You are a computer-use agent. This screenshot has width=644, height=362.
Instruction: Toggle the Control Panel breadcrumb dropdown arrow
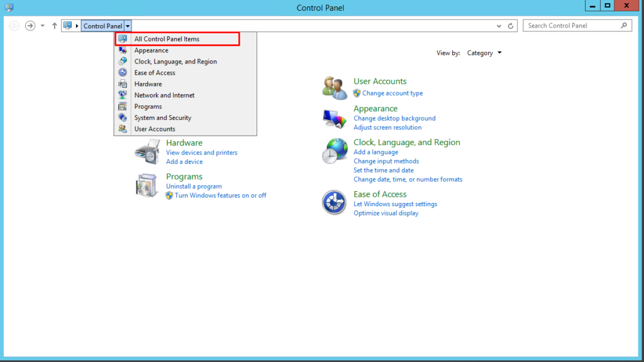[128, 26]
